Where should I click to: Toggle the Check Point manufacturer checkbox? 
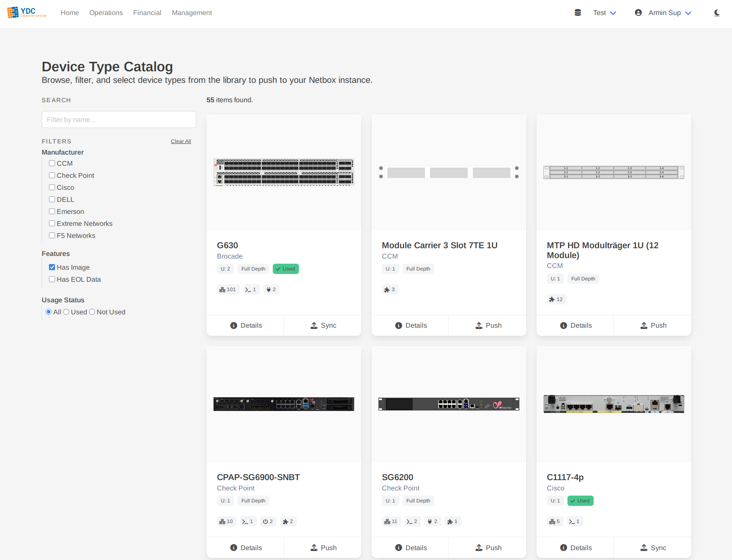[x=52, y=175]
